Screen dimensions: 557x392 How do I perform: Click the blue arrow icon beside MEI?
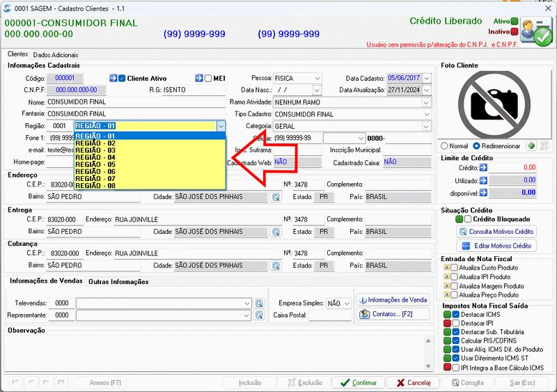coord(199,78)
